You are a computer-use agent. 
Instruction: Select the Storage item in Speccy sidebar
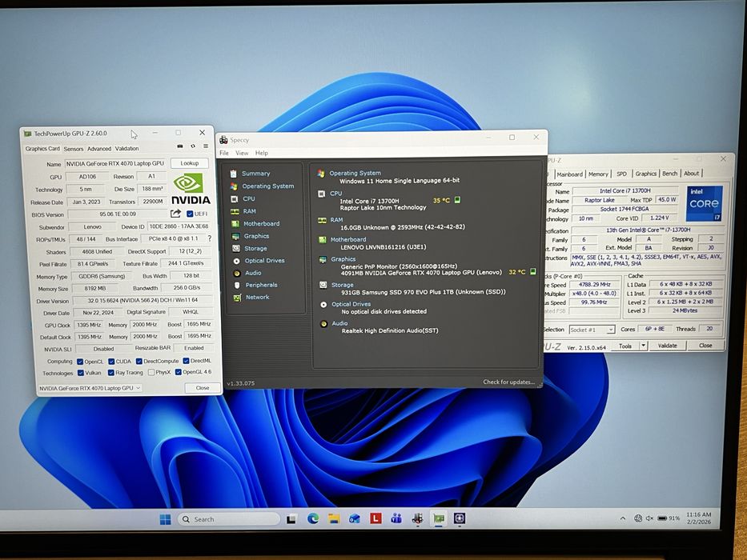pos(255,248)
